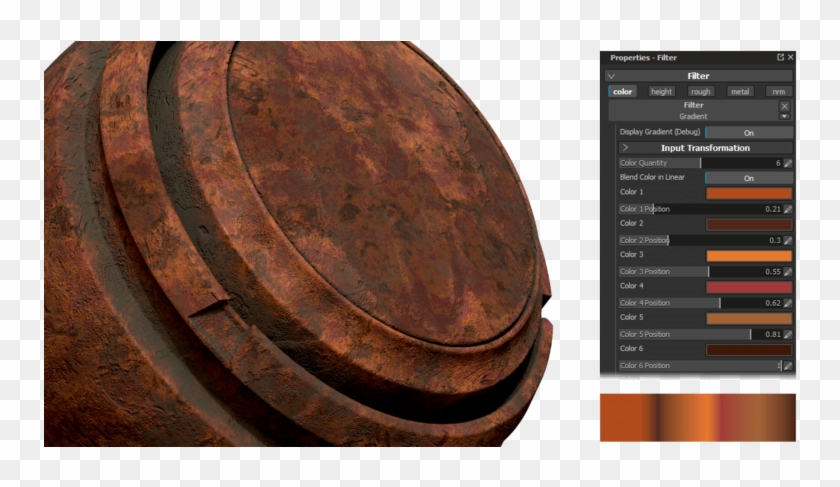Edit Color 1 Position with pencil icon
The height and width of the screenshot is (487, 840).
(x=788, y=209)
